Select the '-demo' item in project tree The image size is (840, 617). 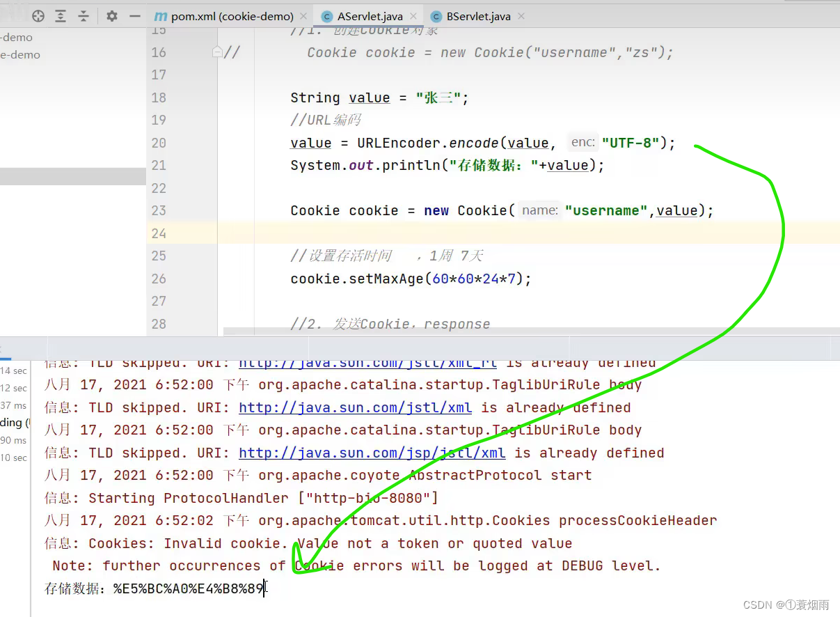coord(16,37)
